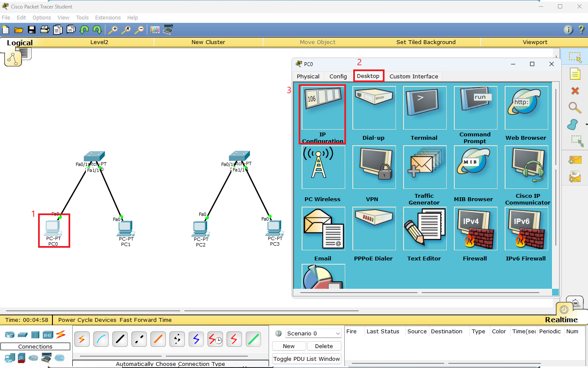Pick the Select tool on right bar

click(575, 57)
